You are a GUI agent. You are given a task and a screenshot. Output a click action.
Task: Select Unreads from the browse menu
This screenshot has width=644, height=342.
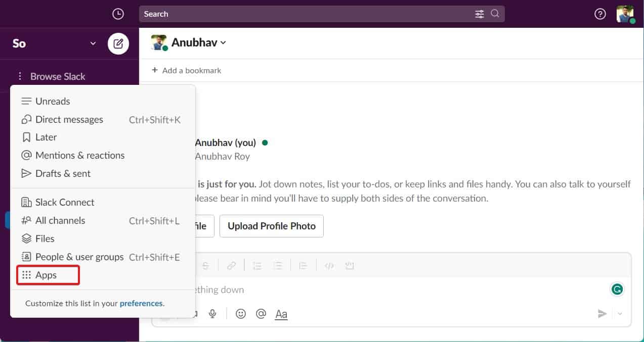(x=103, y=101)
